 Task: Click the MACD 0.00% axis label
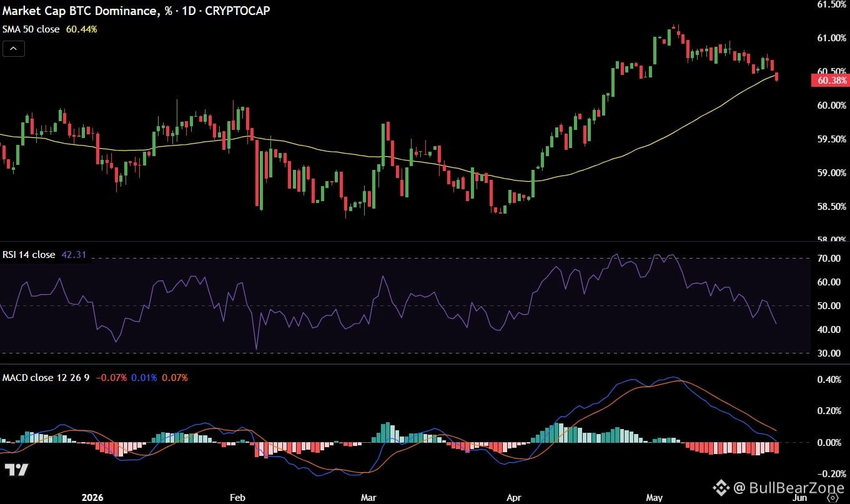click(x=829, y=442)
